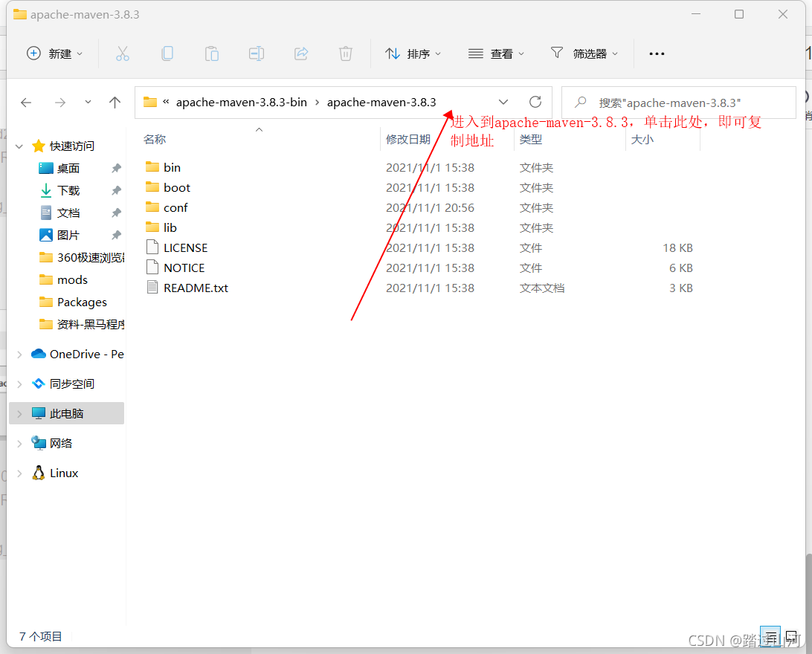Select the lib folder row

pos(419,227)
